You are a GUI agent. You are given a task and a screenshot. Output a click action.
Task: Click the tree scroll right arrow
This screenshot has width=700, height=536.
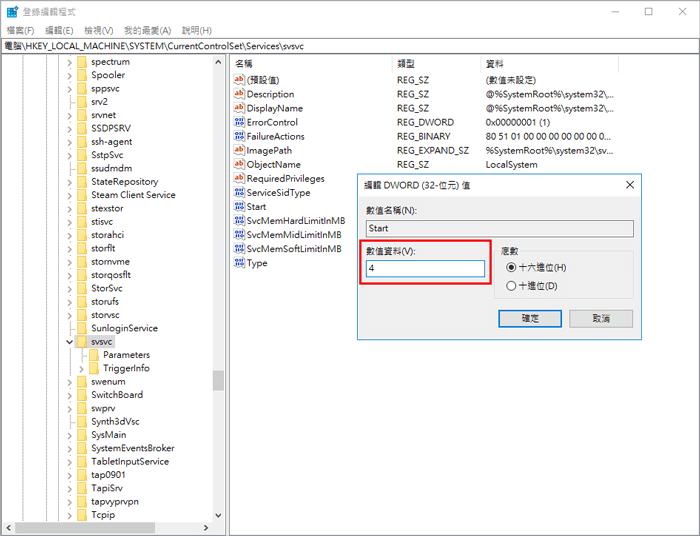coord(206,528)
